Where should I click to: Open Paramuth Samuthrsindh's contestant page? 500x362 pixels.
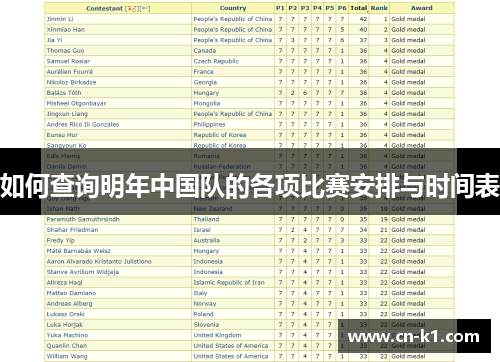point(83,219)
